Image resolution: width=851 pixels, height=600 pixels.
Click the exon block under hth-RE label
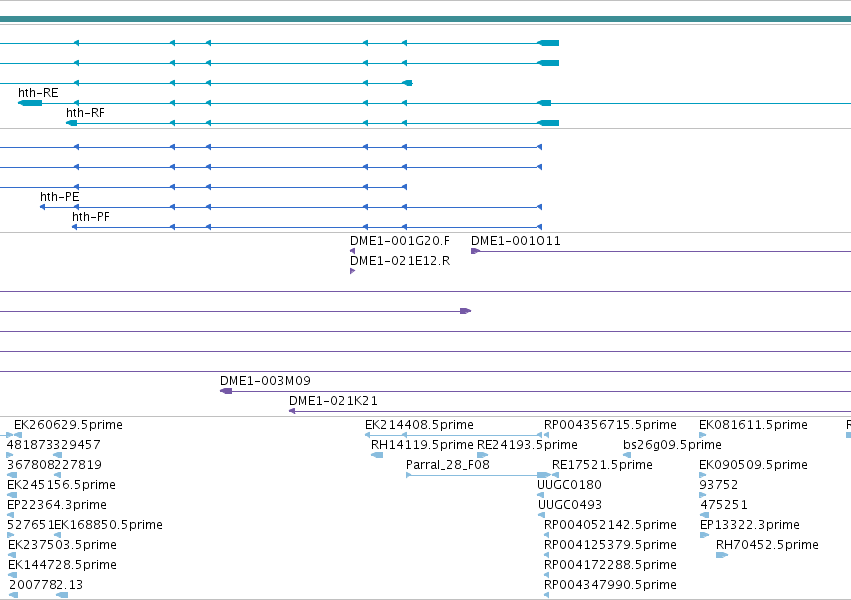[30, 103]
